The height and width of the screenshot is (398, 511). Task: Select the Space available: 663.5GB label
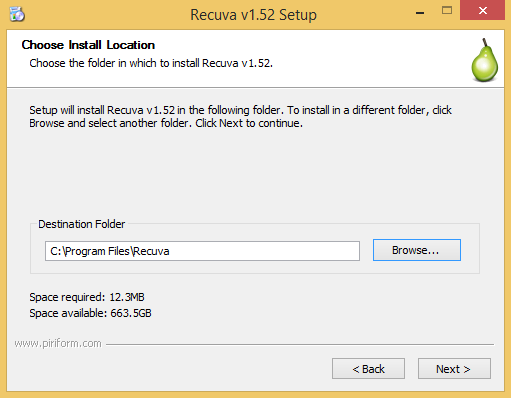(x=90, y=313)
